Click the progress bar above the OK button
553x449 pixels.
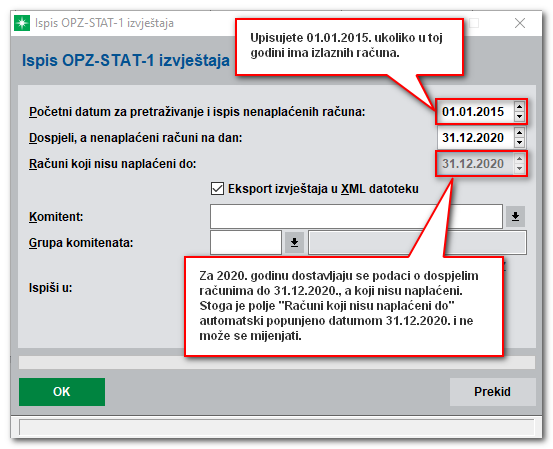click(x=277, y=363)
